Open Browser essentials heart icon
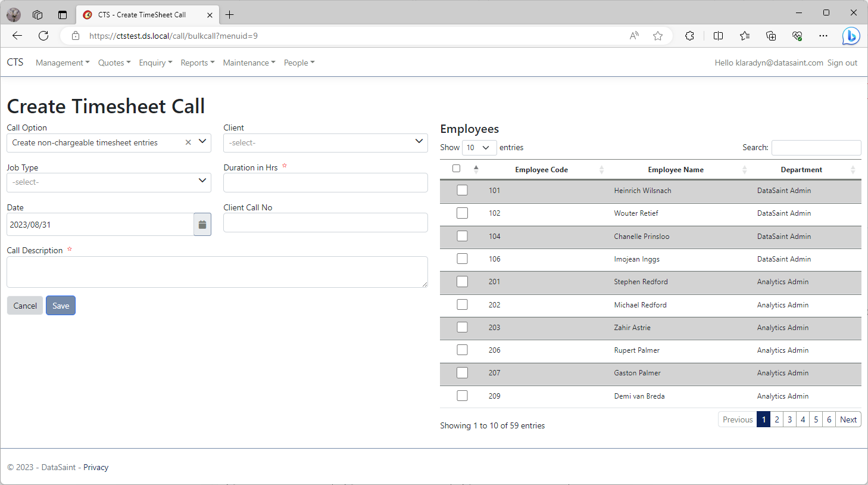The height and width of the screenshot is (485, 868). 797,36
